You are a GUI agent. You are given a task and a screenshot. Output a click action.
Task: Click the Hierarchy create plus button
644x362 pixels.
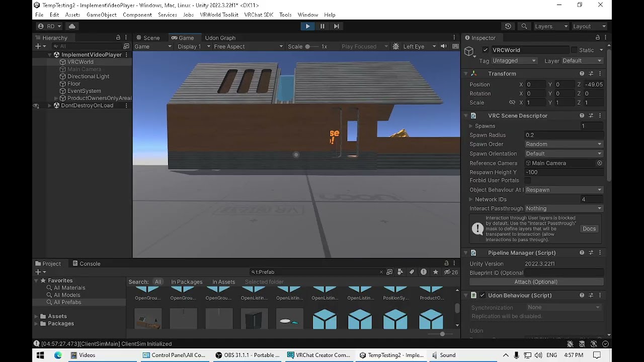40,46
